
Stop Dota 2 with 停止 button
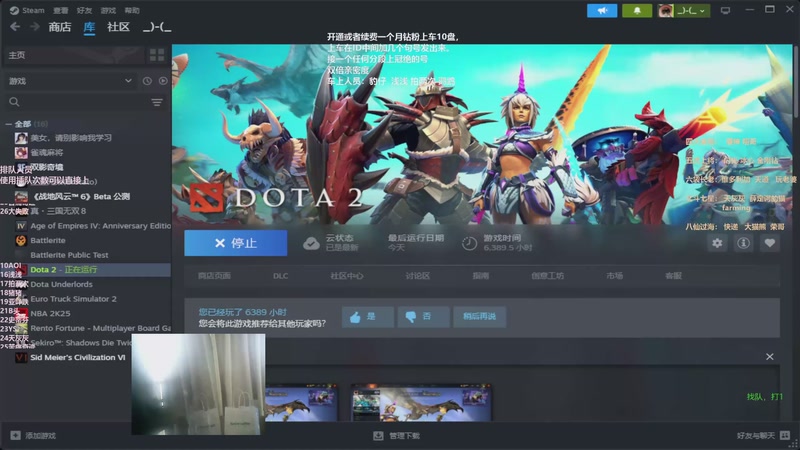(236, 243)
